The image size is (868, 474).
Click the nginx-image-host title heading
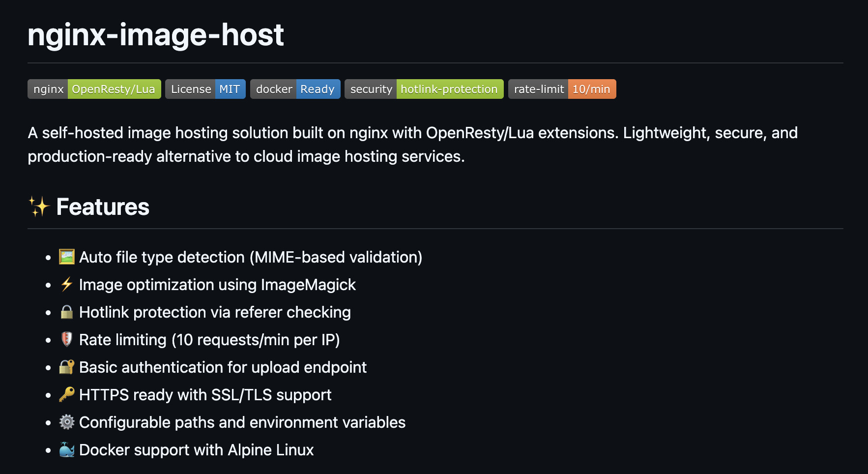click(x=156, y=35)
